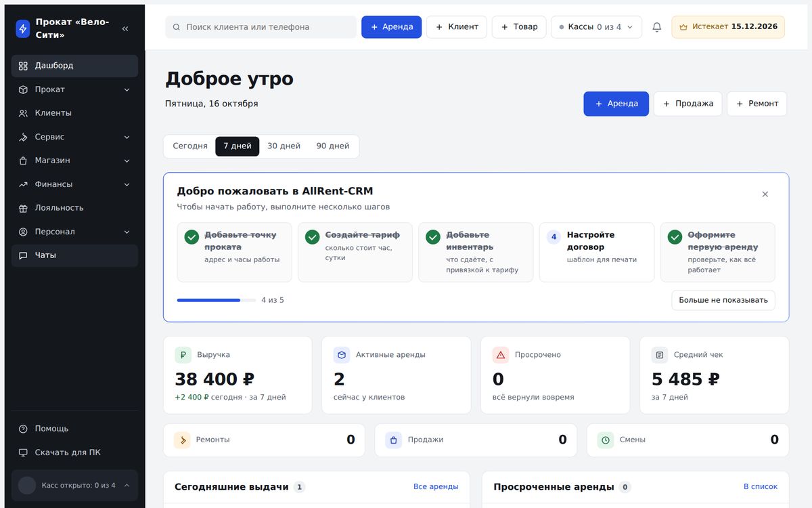Click the crown icon in subscription badge
Image resolution: width=812 pixels, height=508 pixels.
[x=683, y=27]
